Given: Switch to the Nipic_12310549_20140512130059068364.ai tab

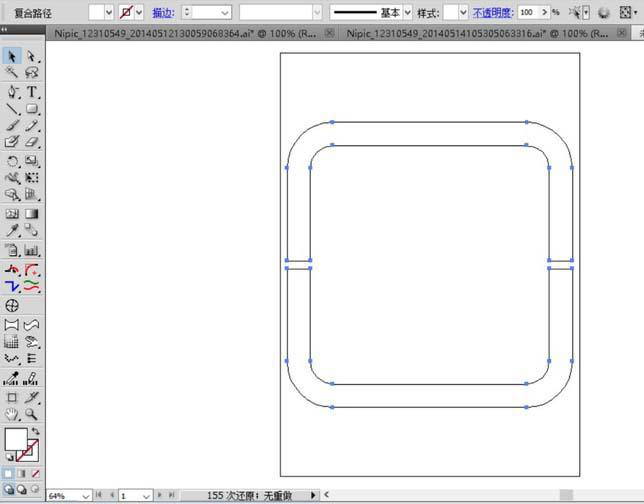Looking at the screenshot, I should 186,34.
